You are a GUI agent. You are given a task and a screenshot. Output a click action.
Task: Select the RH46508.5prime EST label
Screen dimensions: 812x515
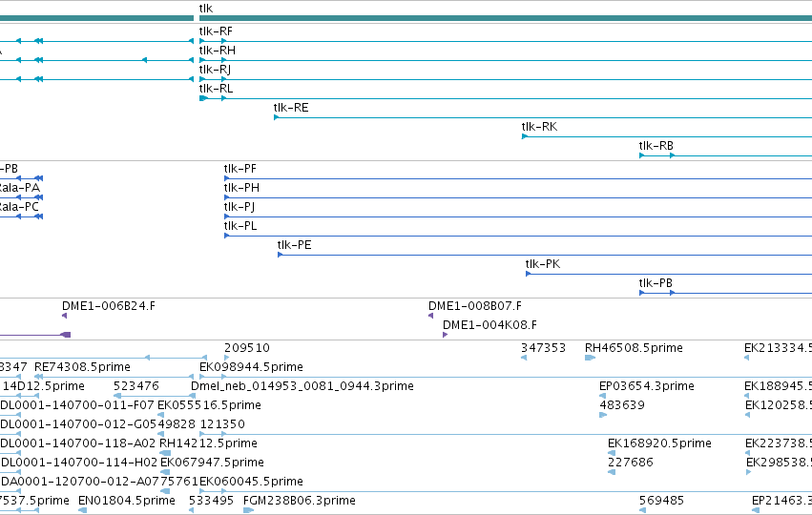point(634,348)
